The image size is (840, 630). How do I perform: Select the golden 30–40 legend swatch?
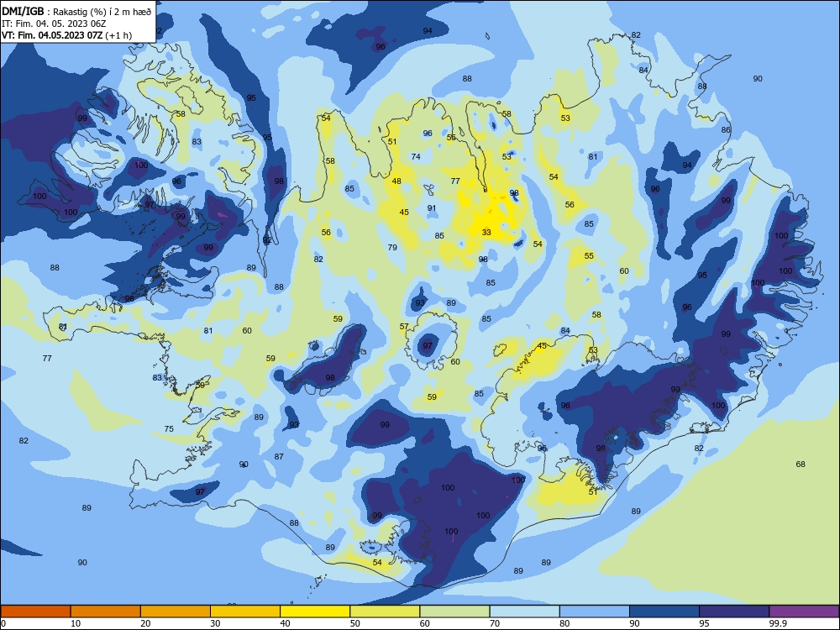245,612
